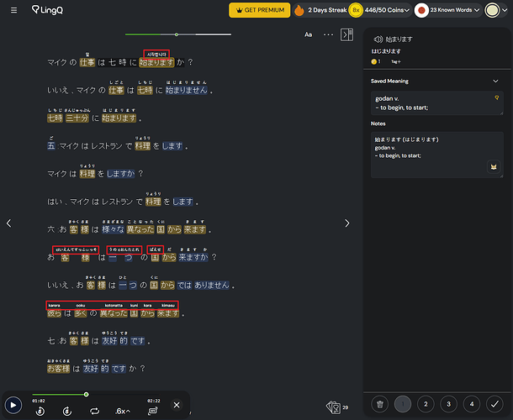513x420 pixels.
Task: Click the GET PREMIUM button
Action: point(260,10)
